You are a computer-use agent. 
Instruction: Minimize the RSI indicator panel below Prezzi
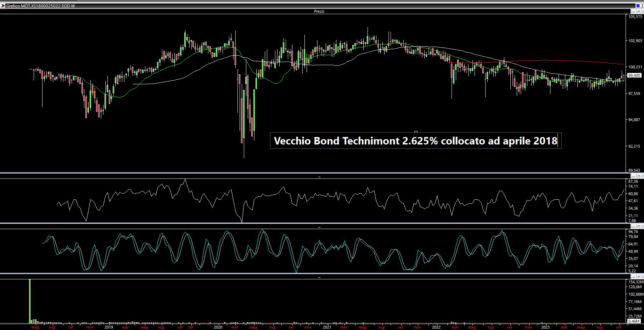click(x=633, y=176)
